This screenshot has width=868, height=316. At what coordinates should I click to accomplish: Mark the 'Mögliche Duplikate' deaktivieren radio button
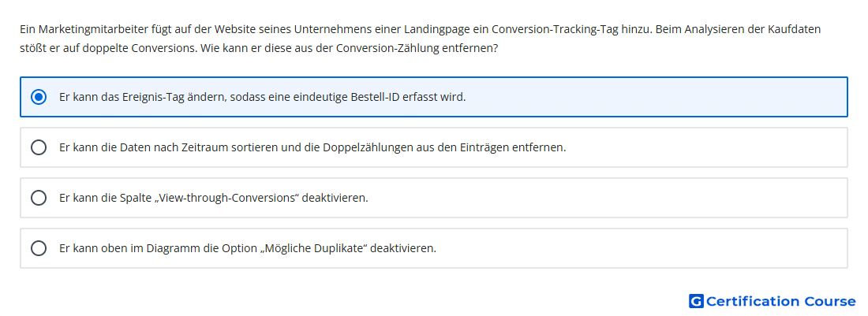tap(39, 248)
